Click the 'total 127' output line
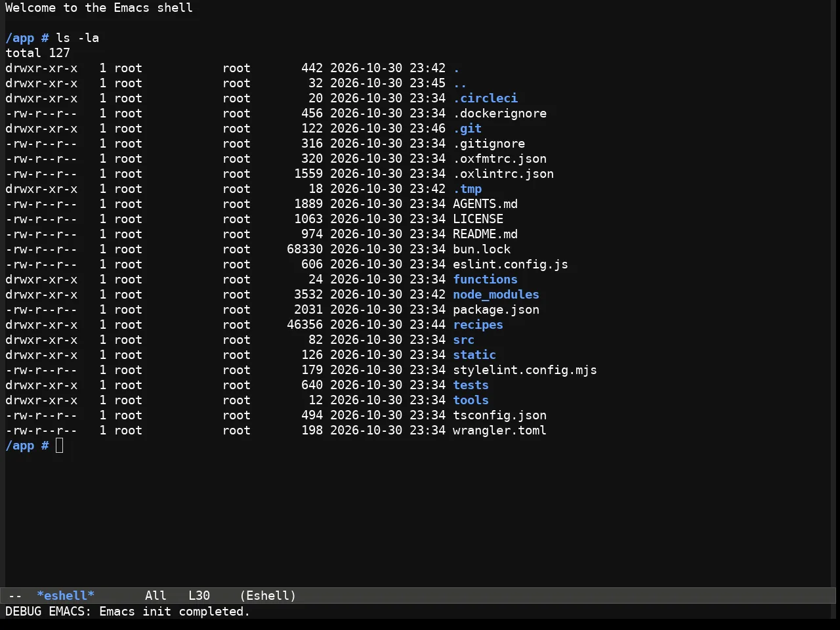This screenshot has height=630, width=840. click(x=37, y=53)
